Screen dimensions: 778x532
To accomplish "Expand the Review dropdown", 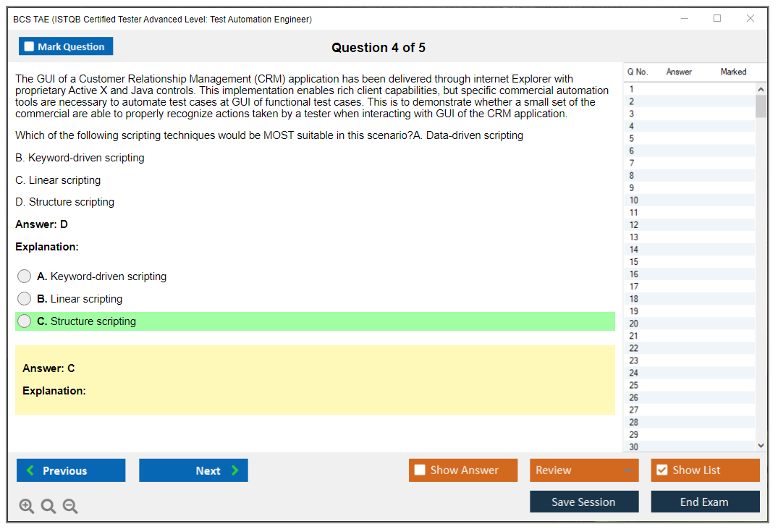I will (x=583, y=470).
